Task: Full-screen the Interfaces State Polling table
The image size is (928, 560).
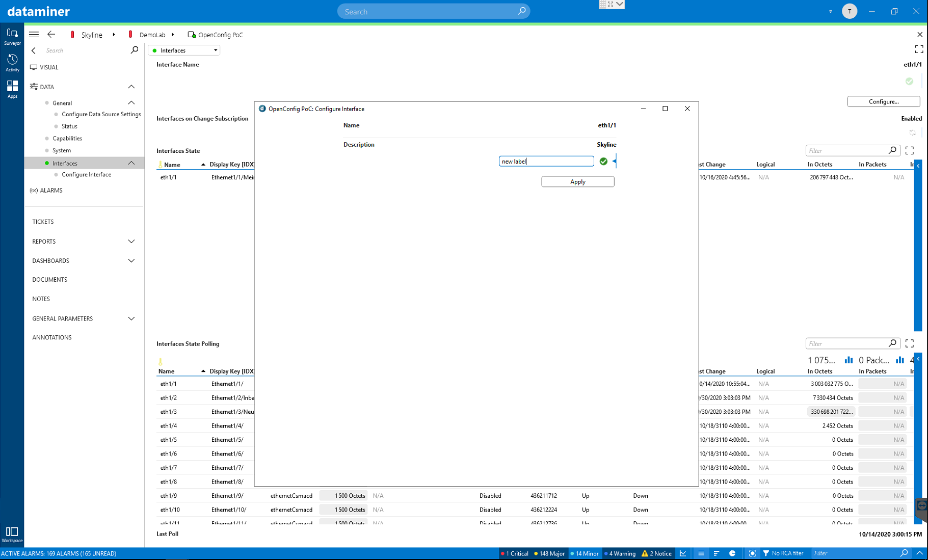Action: click(x=910, y=343)
